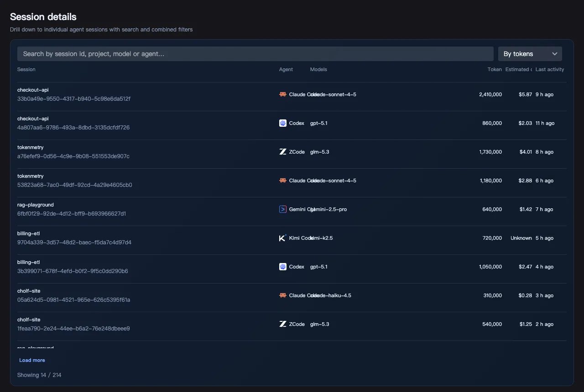Open the By tokens sort dropdown
This screenshot has width=584, height=392.
tap(530, 54)
